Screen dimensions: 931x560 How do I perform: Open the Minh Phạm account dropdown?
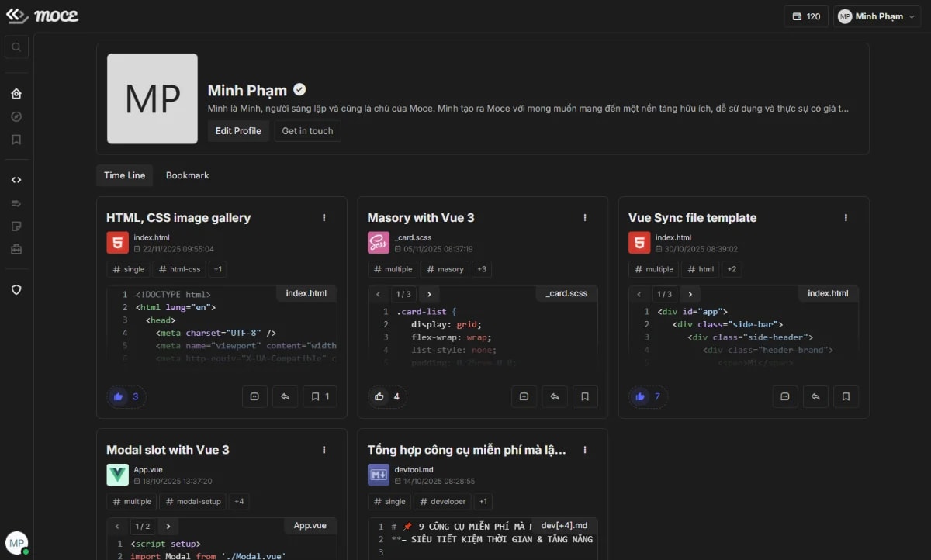point(876,16)
